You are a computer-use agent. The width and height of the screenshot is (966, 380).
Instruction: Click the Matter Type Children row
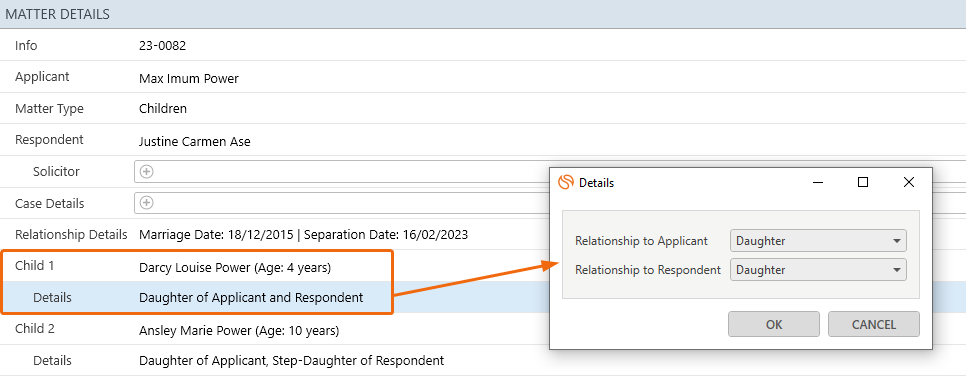tap(483, 108)
